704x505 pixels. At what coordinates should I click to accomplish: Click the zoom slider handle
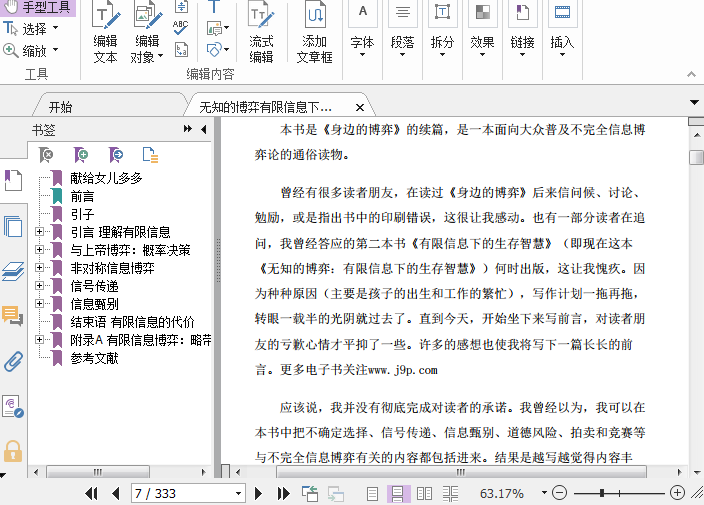click(602, 493)
